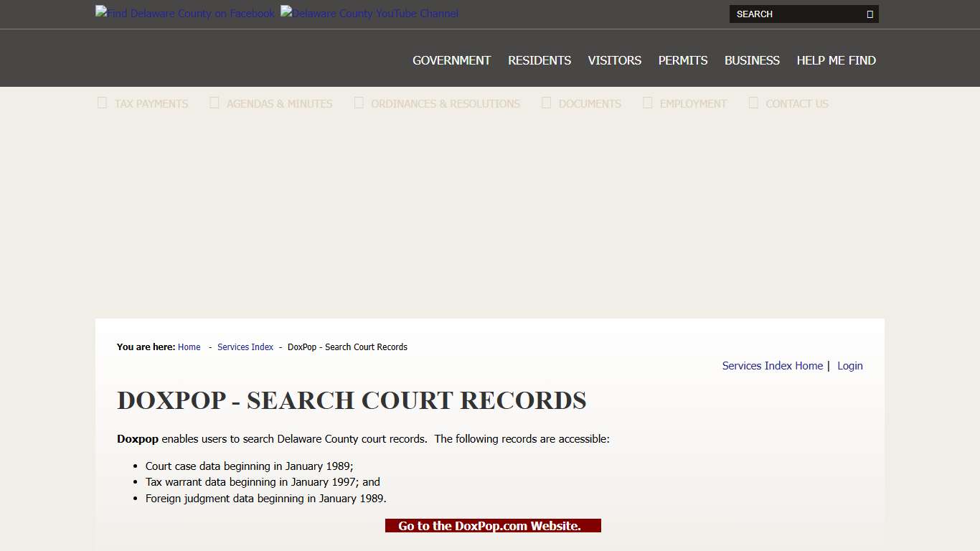Select the Tax Payments icon

(102, 103)
